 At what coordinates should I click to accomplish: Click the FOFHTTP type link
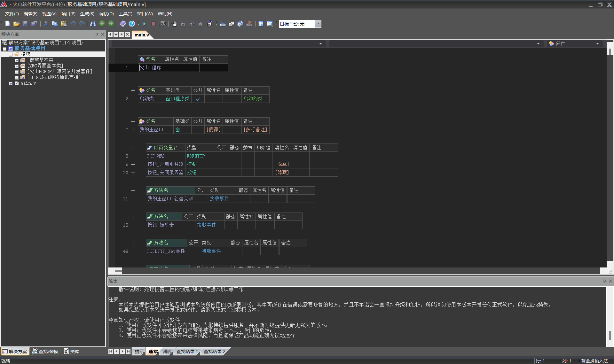point(196,156)
